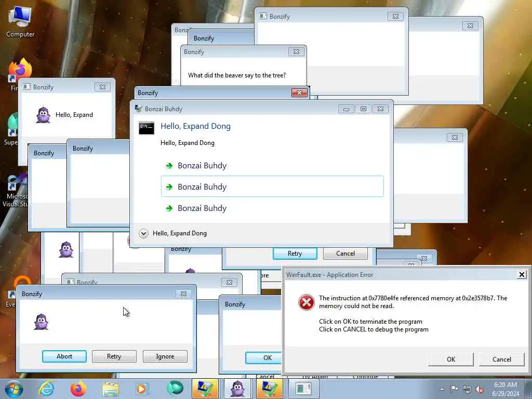
Task: Open the clock showing 6:20 AM
Action: click(506, 389)
